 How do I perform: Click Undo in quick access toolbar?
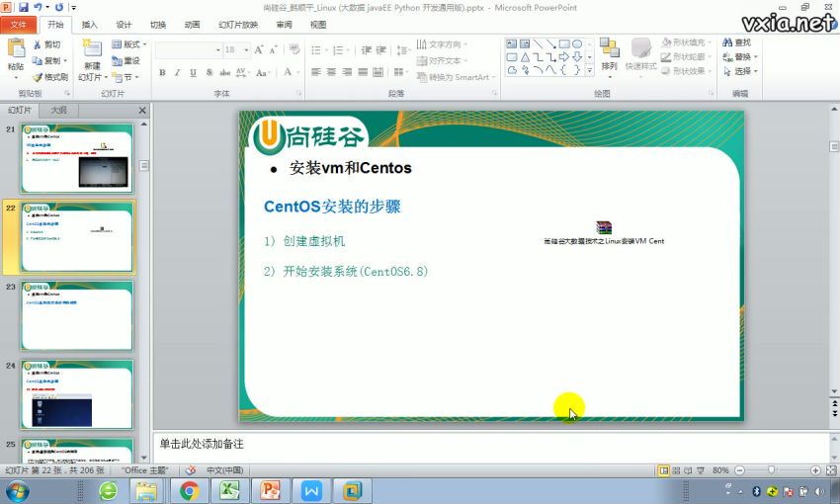click(x=38, y=8)
